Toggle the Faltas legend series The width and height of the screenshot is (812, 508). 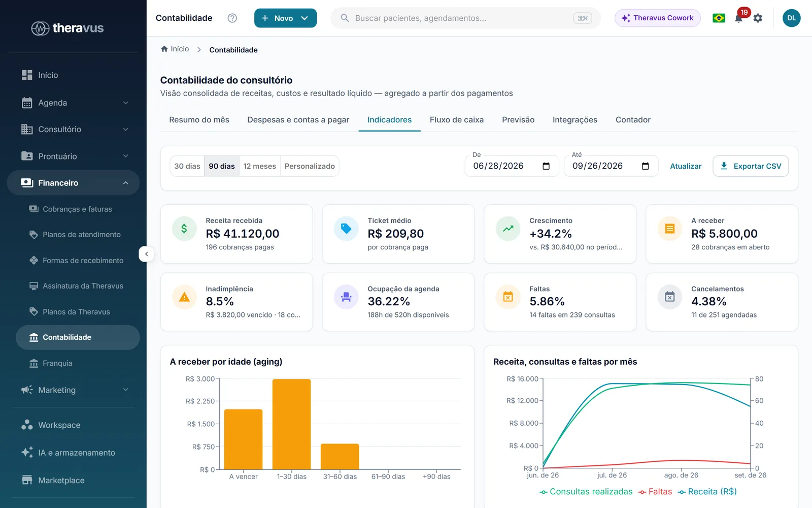tap(655, 492)
